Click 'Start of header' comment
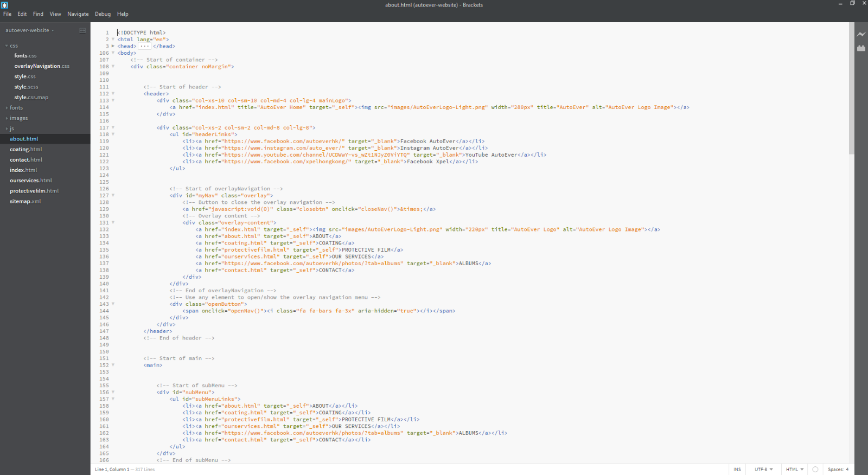 pyautogui.click(x=182, y=87)
